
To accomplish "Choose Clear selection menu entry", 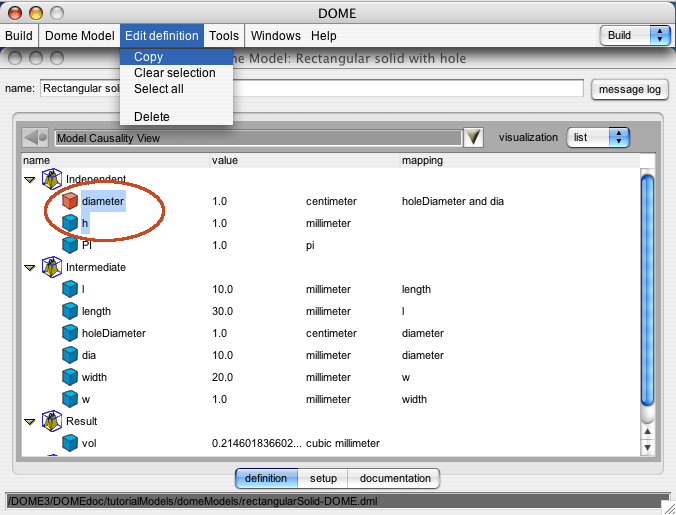I will click(x=176, y=73).
